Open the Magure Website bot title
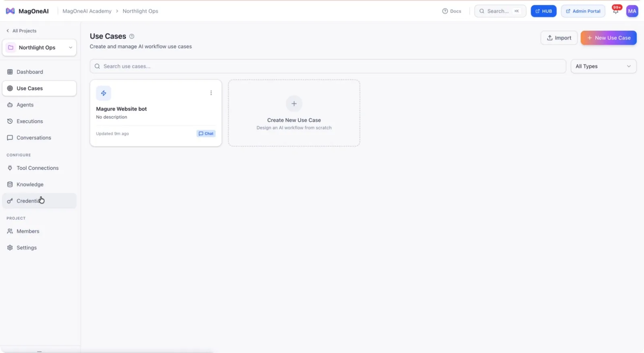Viewport: 644px width, 353px height. click(x=122, y=109)
